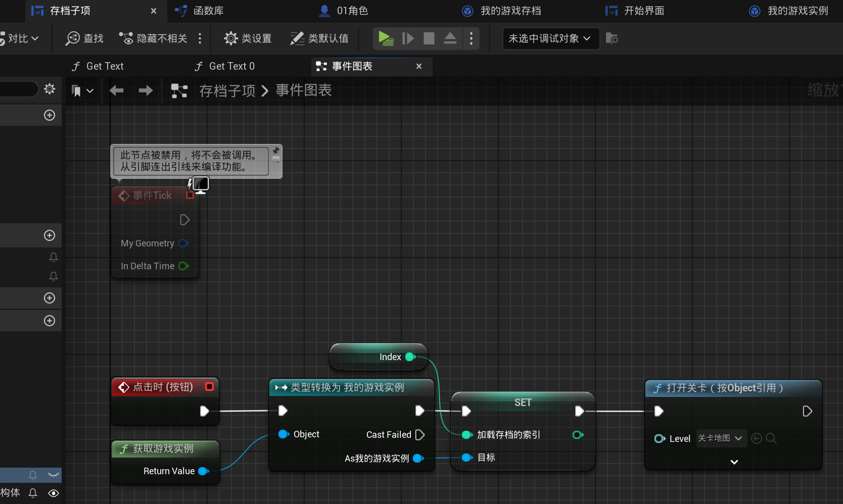Switch to the 函数库 tab
The image size is (843, 504).
tap(208, 11)
